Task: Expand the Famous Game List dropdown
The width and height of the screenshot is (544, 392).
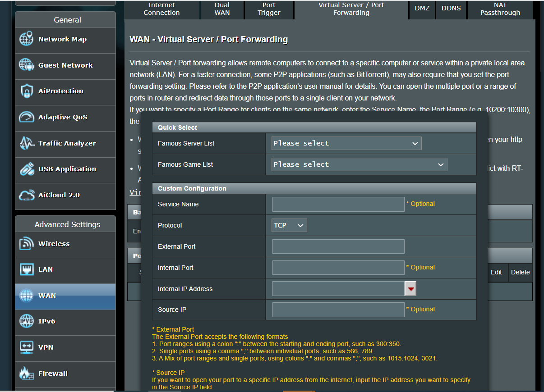Action: click(359, 164)
